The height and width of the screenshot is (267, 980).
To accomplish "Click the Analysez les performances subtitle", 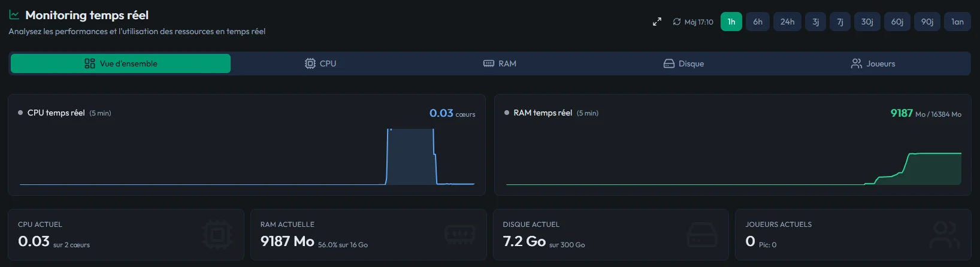I will 137,31.
